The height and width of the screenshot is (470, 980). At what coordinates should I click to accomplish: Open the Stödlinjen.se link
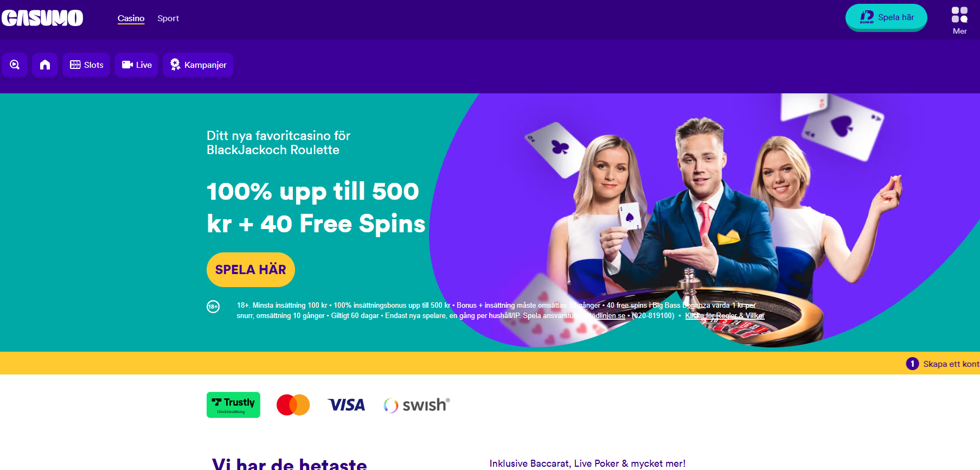click(x=605, y=315)
